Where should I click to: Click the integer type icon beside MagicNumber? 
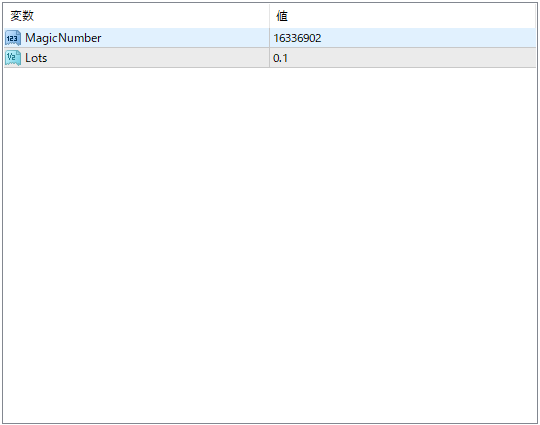[13, 38]
